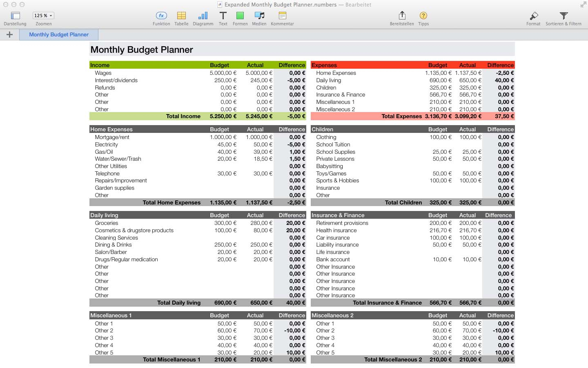Enter full screen using top-right arrows
Image resolution: width=588 pixels, height=368 pixels.
tap(583, 5)
